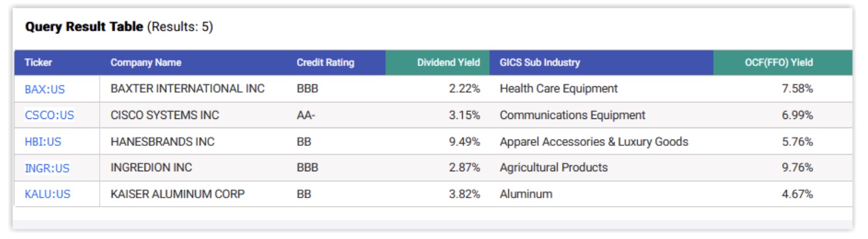
Task: Sort by the Dividend Yield column header
Action: tap(448, 63)
